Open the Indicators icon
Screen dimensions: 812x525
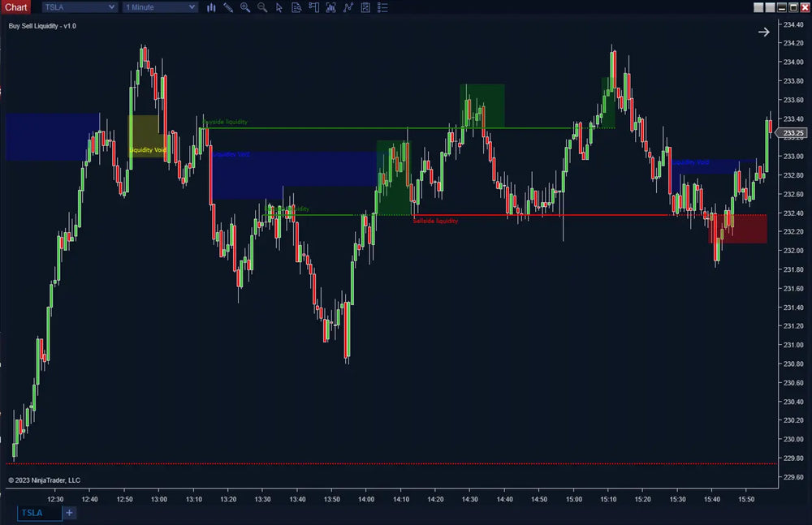331,7
